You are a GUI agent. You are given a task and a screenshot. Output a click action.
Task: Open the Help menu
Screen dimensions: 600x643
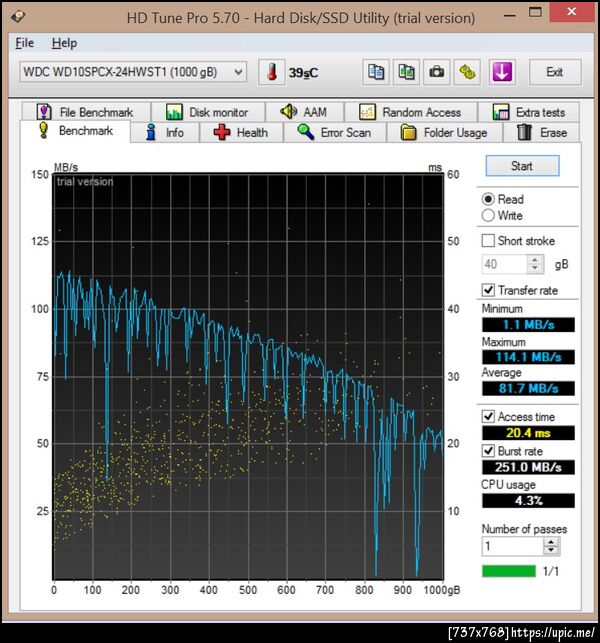tap(64, 43)
